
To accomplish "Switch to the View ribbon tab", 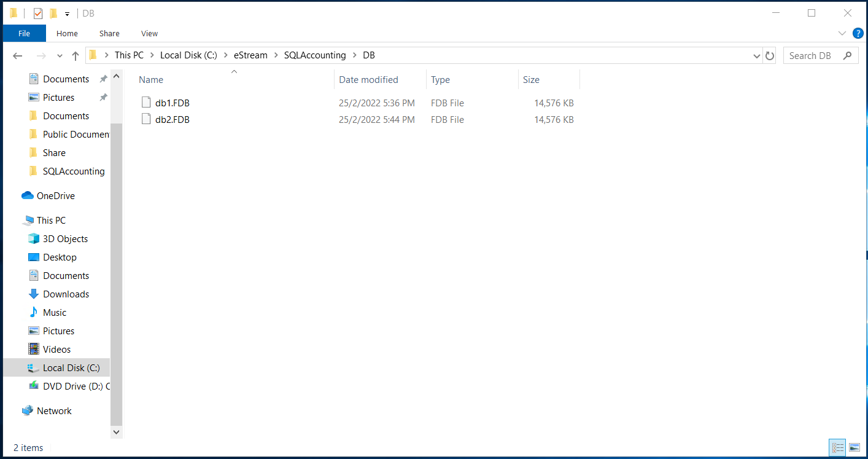I will point(149,33).
